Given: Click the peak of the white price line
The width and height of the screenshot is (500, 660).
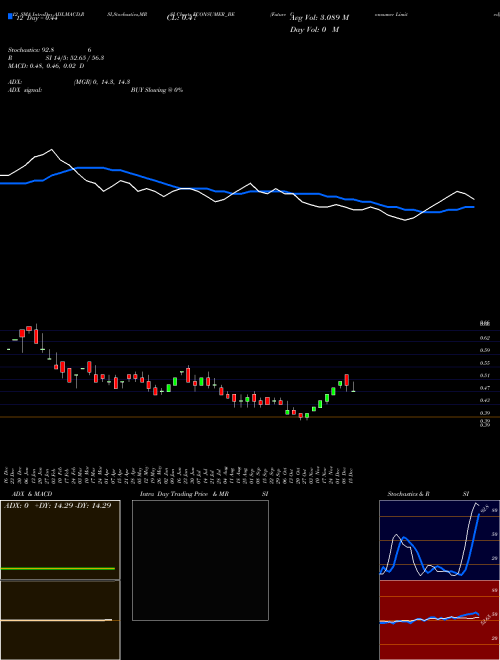Looking at the screenshot, I should pyautogui.click(x=51, y=149).
